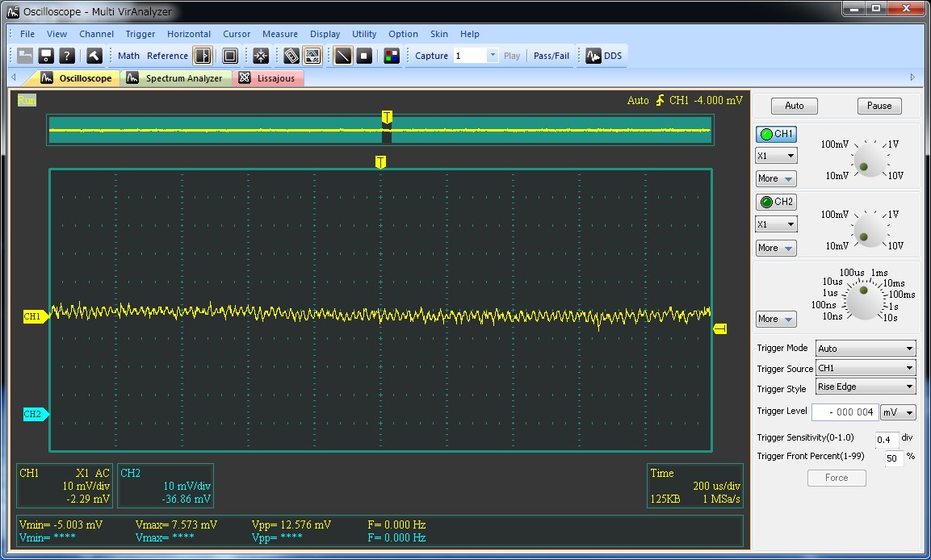
Task: Toggle the split-window view toolbar button
Action: [x=202, y=56]
